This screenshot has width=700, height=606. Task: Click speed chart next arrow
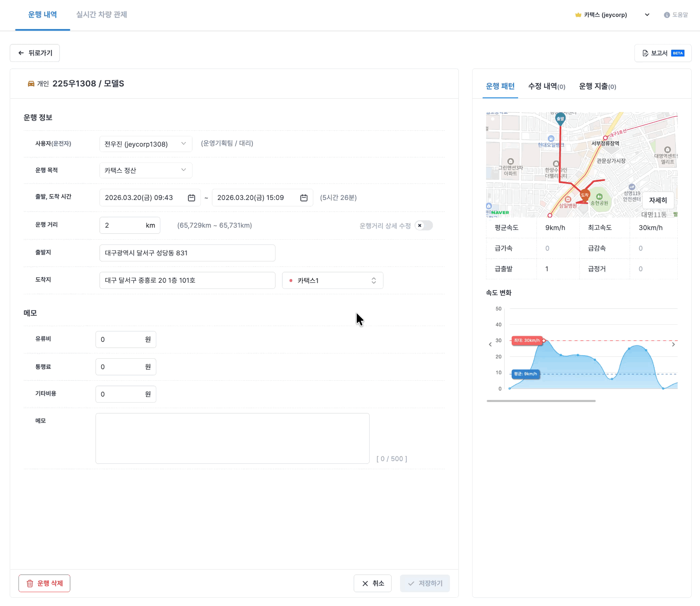point(673,345)
